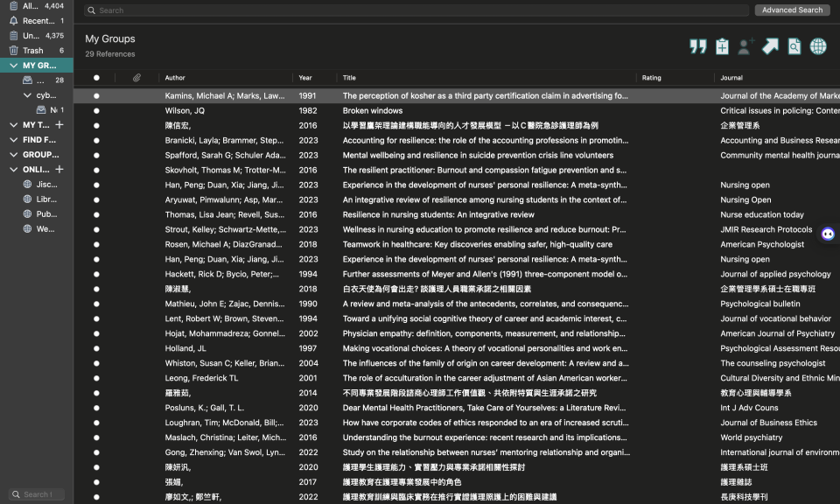
Task: Toggle read status dot for Leong, Frederick TL
Action: pyautogui.click(x=96, y=379)
